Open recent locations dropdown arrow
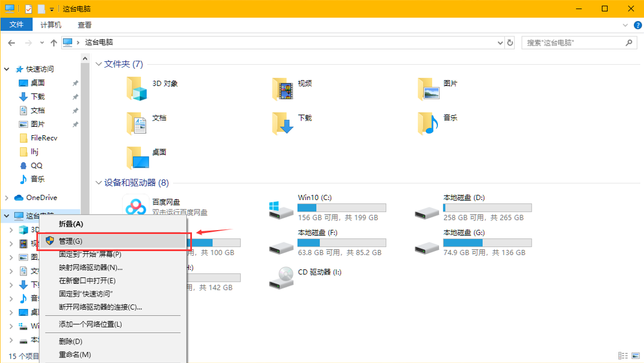644x363 pixels. point(42,43)
